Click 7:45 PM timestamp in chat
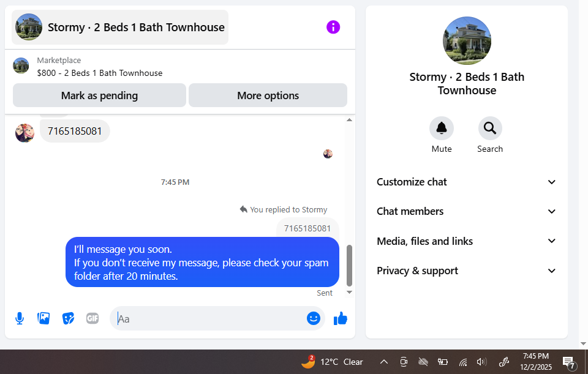The width and height of the screenshot is (588, 374). [x=175, y=182]
